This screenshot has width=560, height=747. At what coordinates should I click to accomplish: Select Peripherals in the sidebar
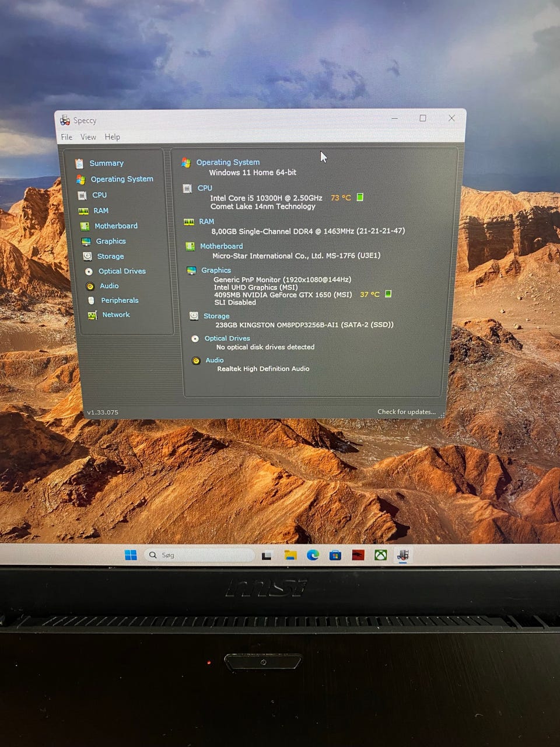click(120, 301)
